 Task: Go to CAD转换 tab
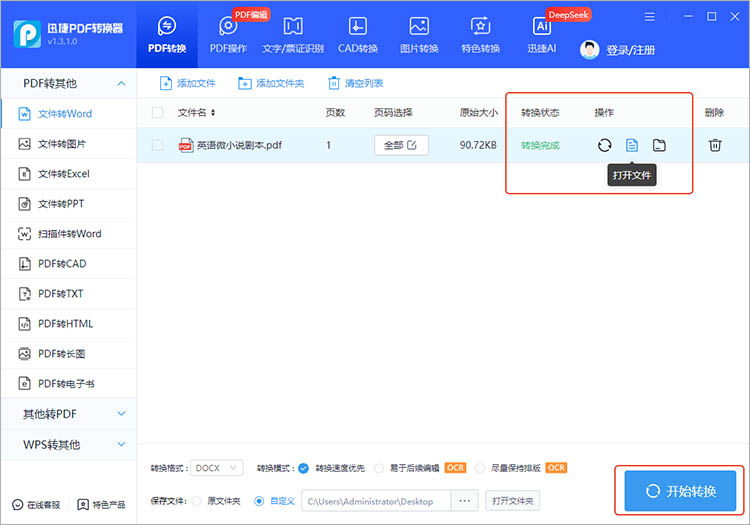point(358,35)
